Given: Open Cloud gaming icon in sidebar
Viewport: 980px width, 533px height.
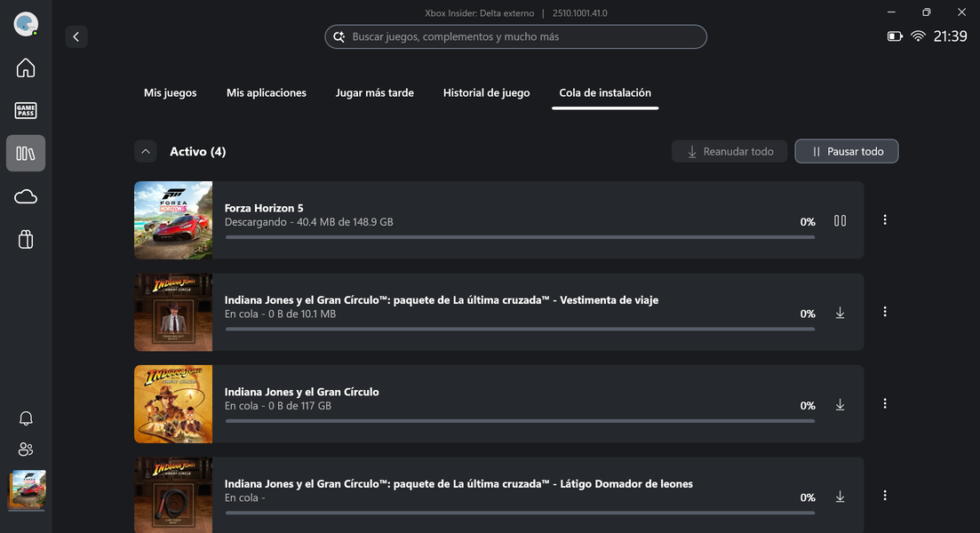Looking at the screenshot, I should click(x=26, y=196).
